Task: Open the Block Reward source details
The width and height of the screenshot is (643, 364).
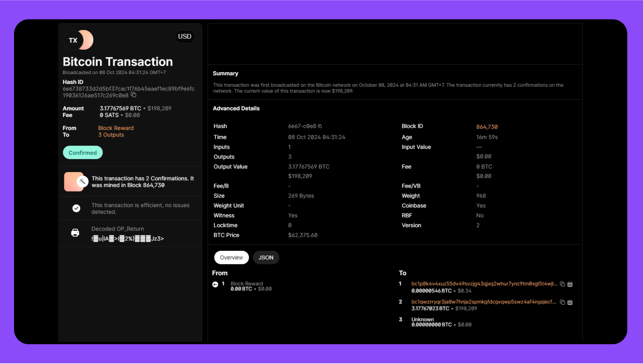Action: point(116,128)
